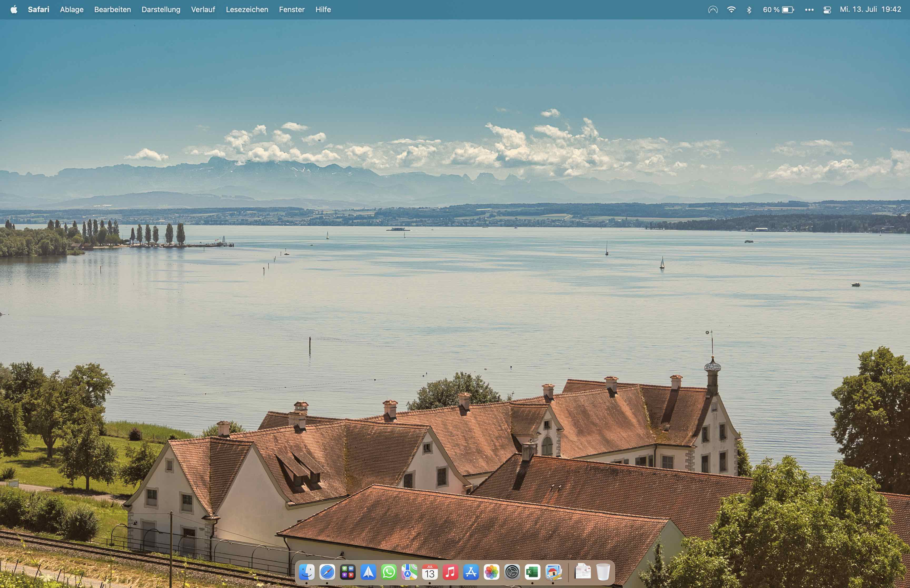Open the Apple menu
The height and width of the screenshot is (588, 910).
[14, 9]
